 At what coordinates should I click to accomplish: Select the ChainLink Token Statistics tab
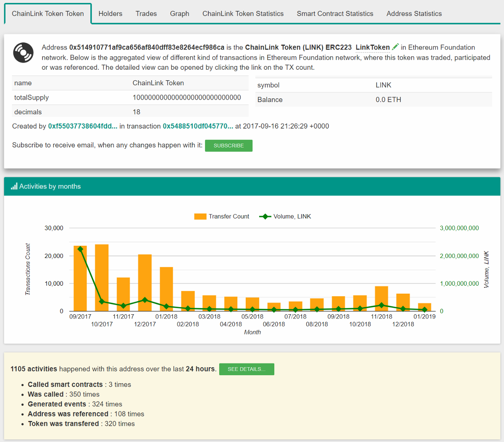click(x=243, y=13)
